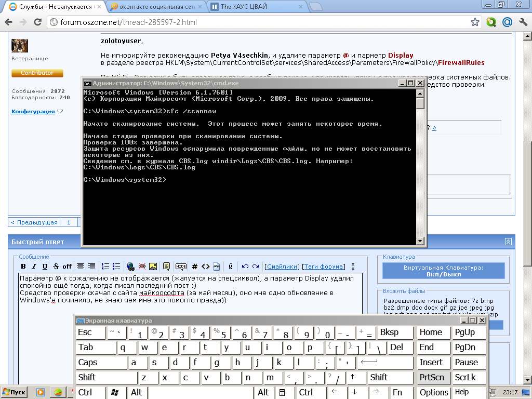Bookmark the page with the star icon
The height and width of the screenshot is (399, 532).
(x=475, y=22)
